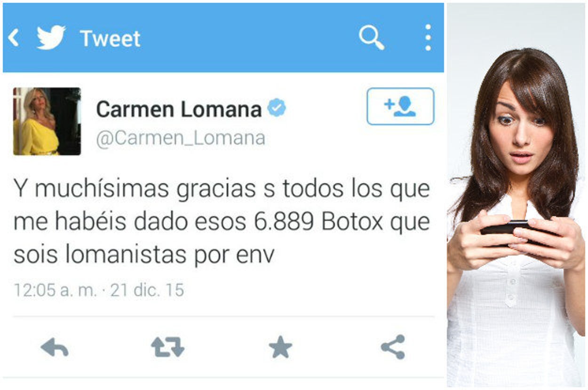Go back using the header arrow
Viewport: 588px width, 390px height.
click(x=14, y=38)
